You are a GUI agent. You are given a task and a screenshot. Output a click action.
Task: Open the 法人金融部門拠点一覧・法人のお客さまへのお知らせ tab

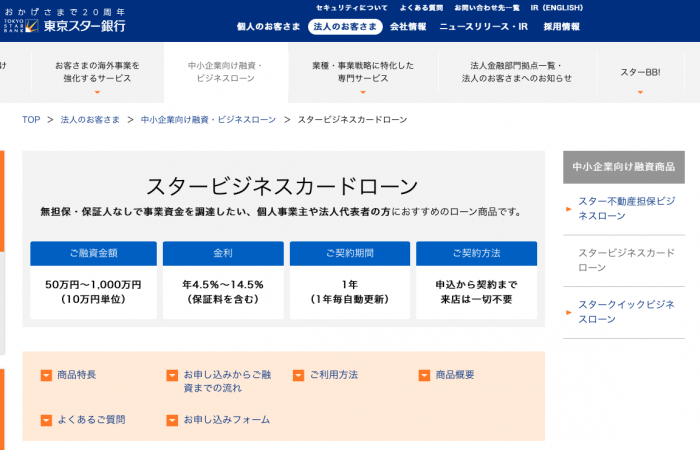[x=517, y=72]
